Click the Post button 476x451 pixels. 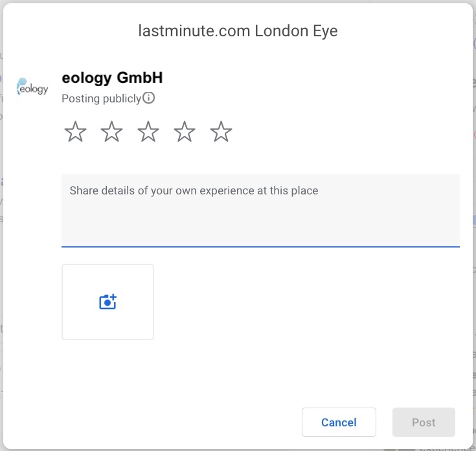[x=424, y=422]
